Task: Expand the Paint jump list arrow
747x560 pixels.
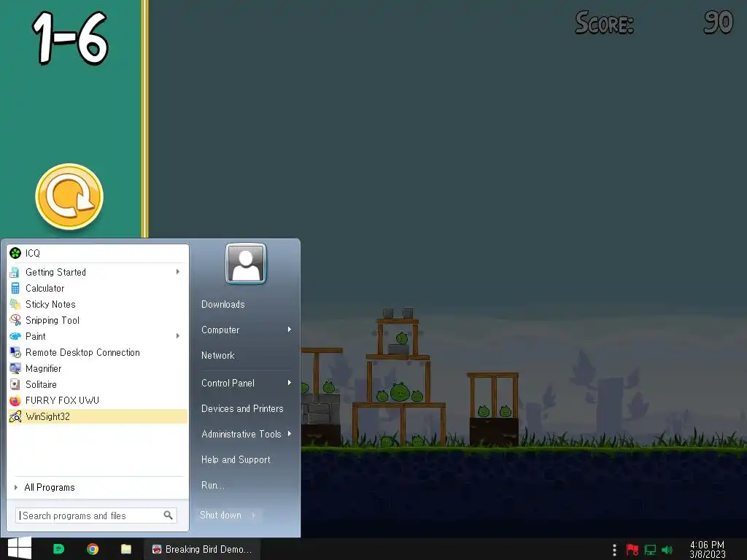Action: tap(178, 336)
